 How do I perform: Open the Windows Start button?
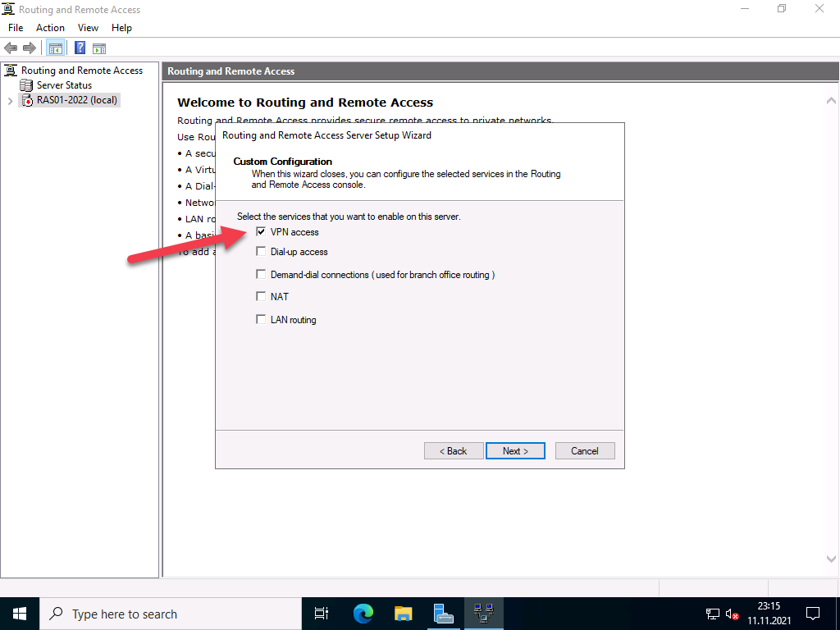point(20,614)
